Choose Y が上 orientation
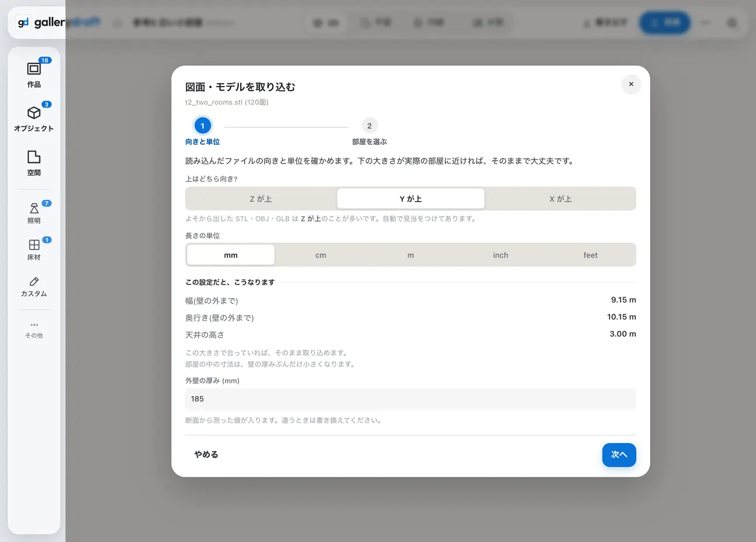Viewport: 756px width, 542px height. coord(411,198)
